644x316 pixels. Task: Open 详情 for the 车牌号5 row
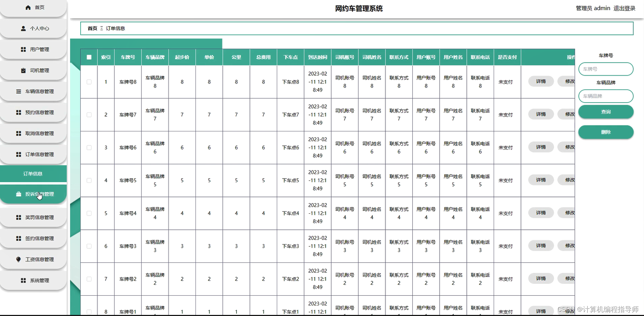(541, 180)
